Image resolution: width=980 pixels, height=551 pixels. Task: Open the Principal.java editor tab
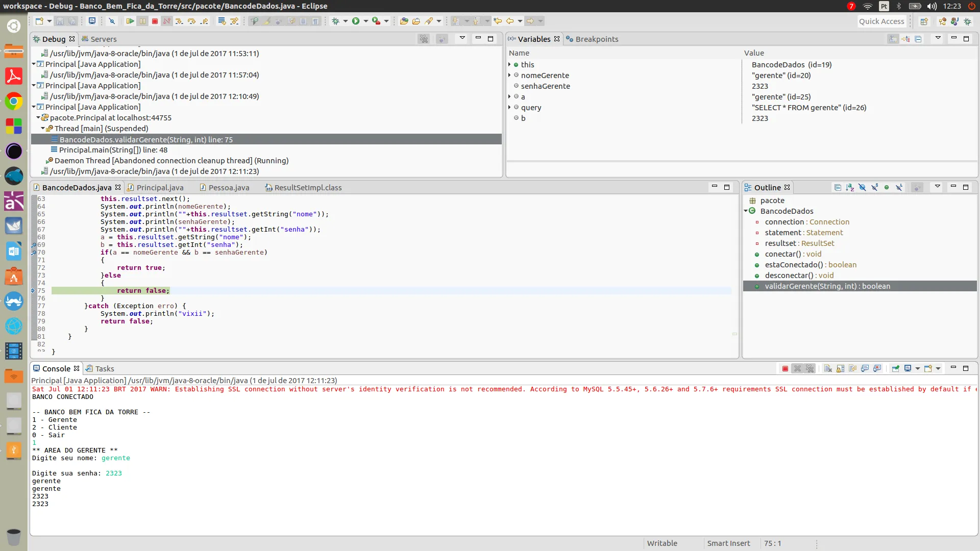159,188
